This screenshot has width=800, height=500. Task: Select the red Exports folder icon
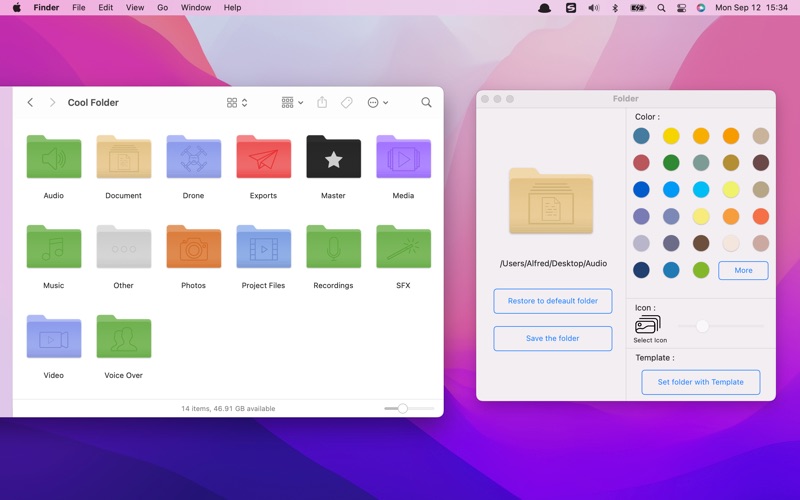(263, 157)
